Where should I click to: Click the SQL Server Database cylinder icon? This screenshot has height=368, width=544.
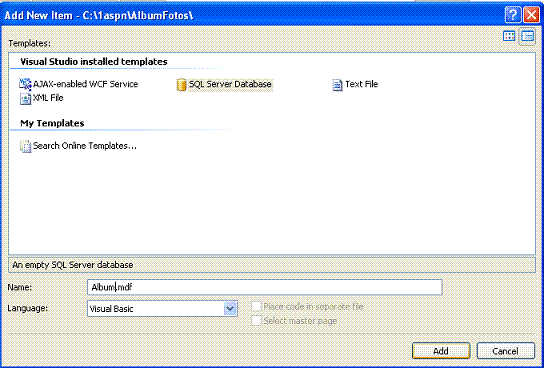181,85
